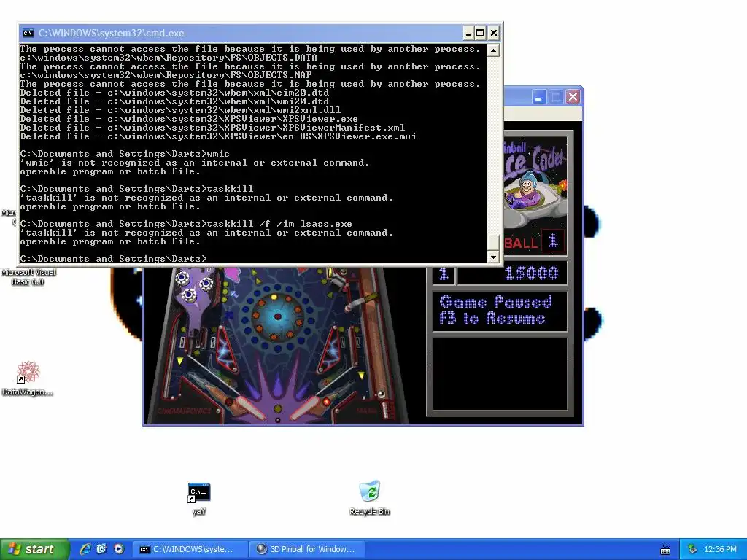Click the 'OBJECTS.MAP' repository path line

click(166, 75)
